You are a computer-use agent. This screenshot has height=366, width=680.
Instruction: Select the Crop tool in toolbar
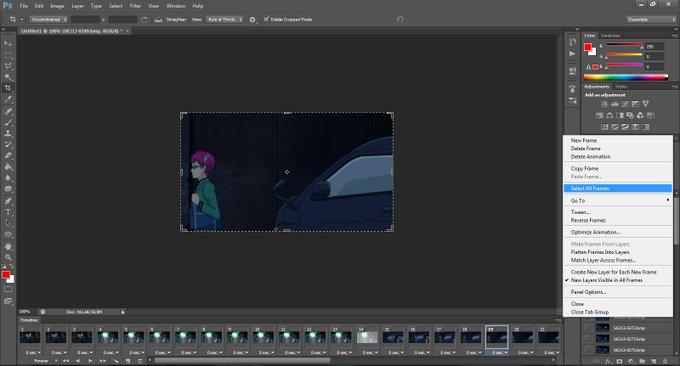[x=8, y=88]
